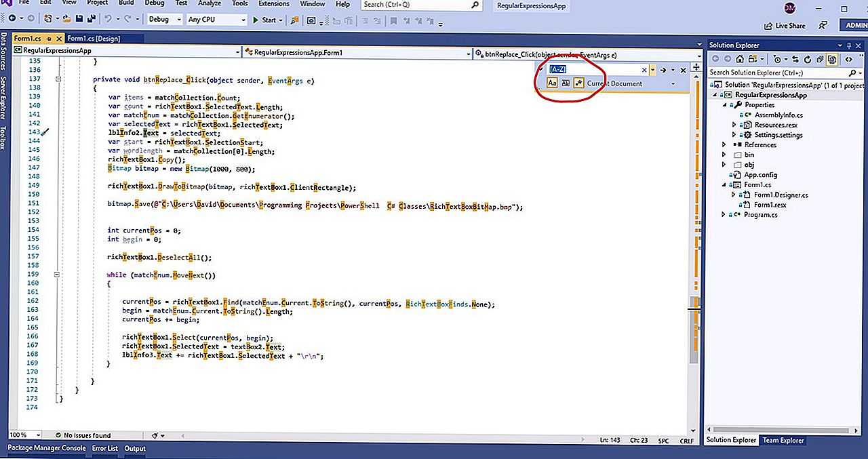Click inside the find text box

point(593,70)
